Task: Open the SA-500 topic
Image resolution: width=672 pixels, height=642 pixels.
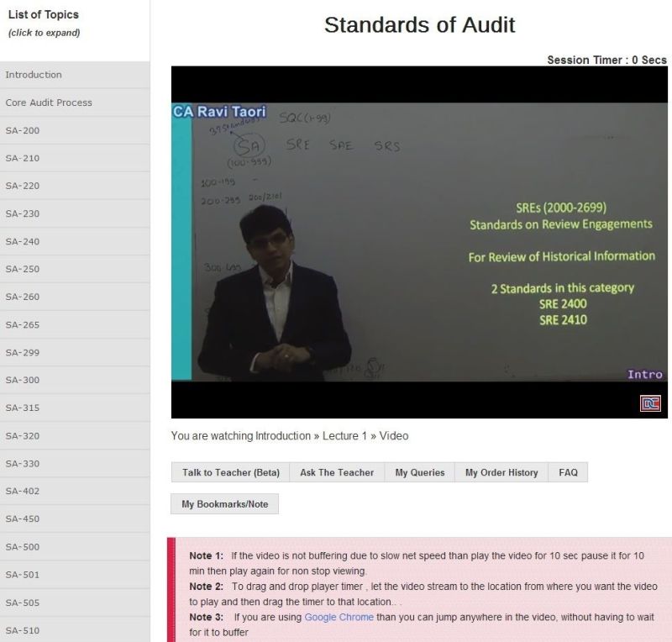Action: [23, 547]
